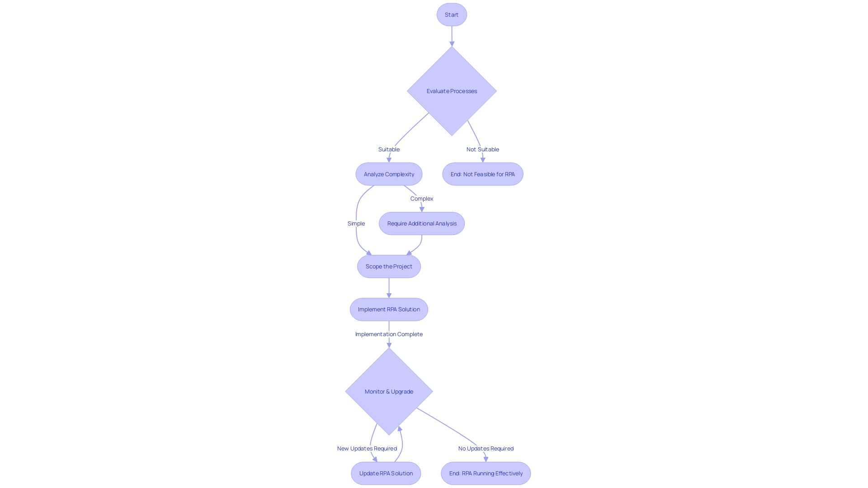Click the Implementation Complete label
This screenshot has width=868, height=488.
tap(388, 333)
